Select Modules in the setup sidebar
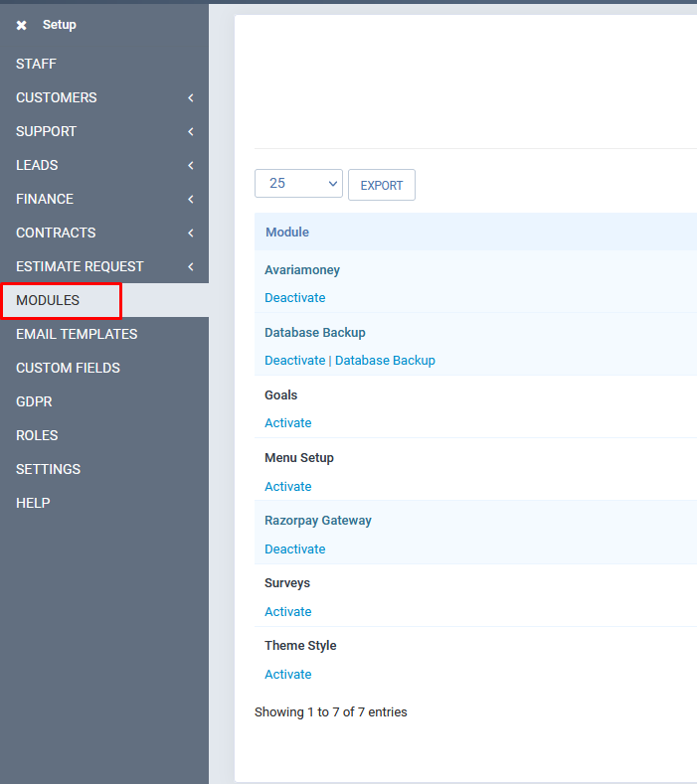Screen dimensions: 697x784 (48, 300)
